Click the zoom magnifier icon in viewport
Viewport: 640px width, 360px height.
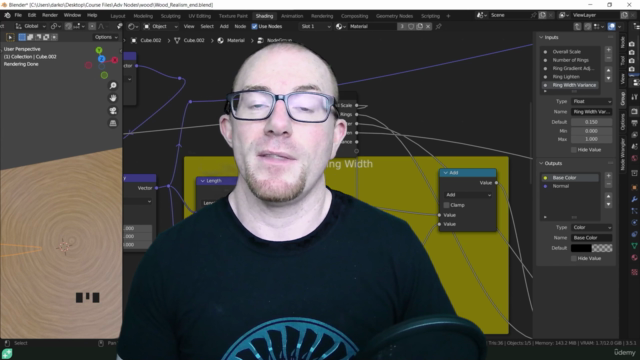pos(113,85)
